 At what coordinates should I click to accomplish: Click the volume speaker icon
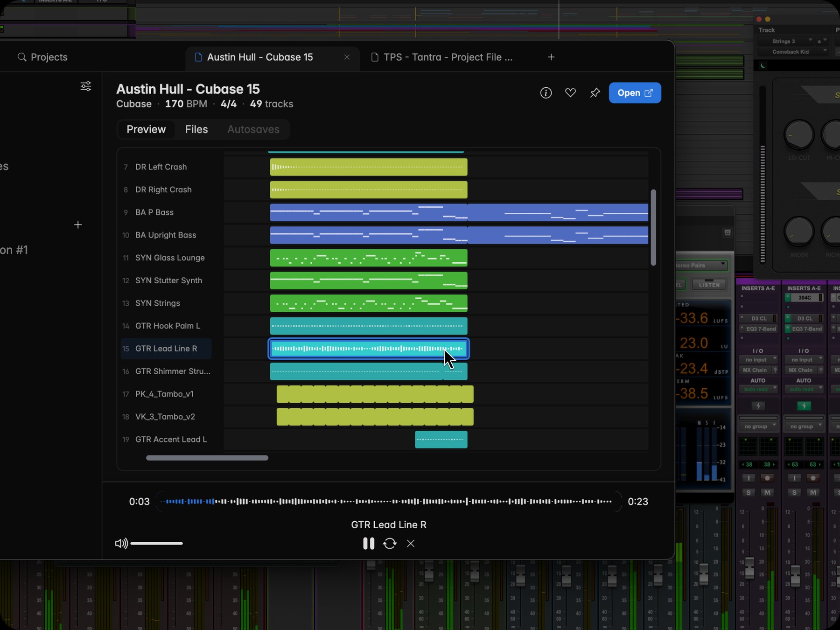click(121, 543)
